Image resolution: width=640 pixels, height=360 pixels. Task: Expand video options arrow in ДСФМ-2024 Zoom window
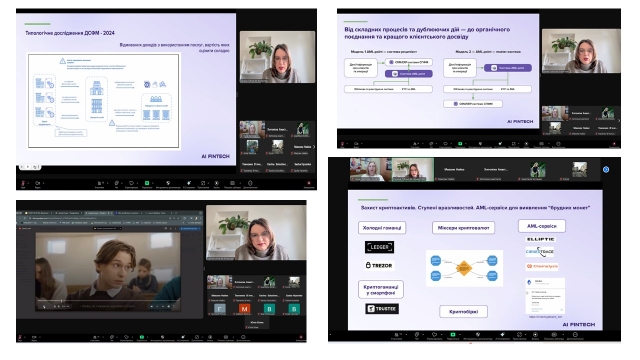click(44, 183)
